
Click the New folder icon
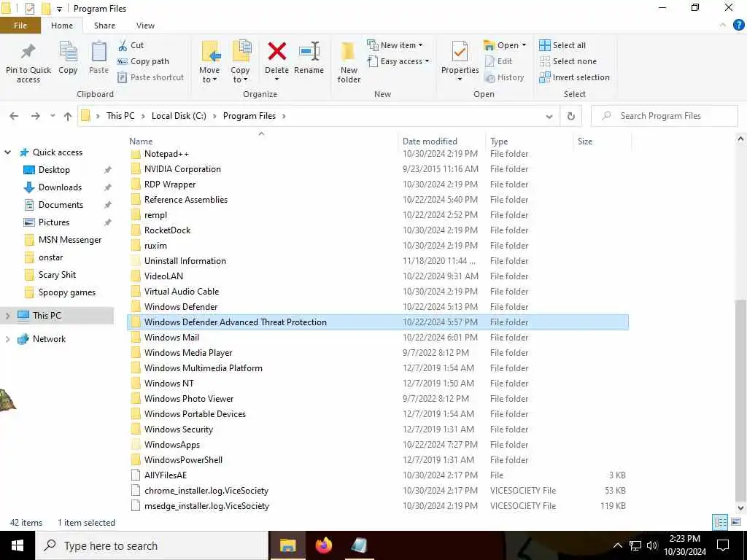tap(349, 52)
